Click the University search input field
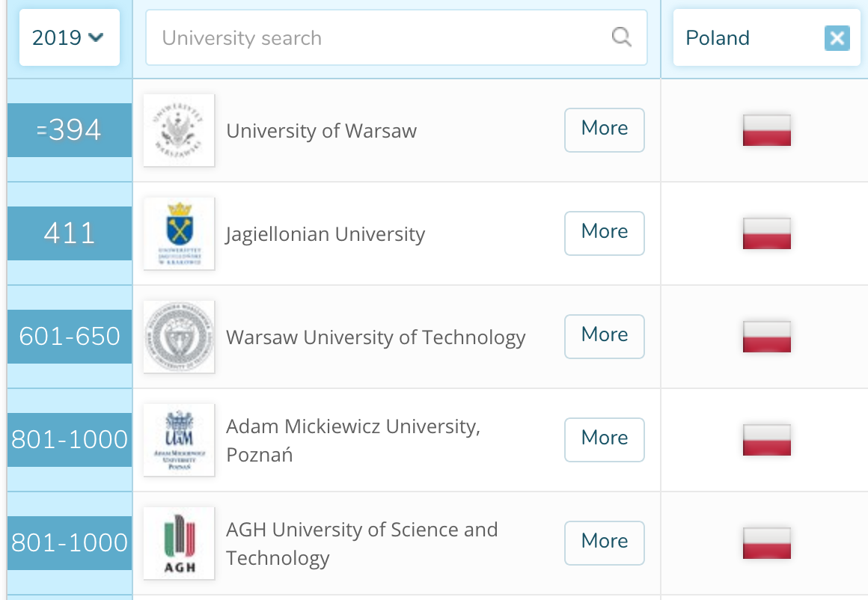Image resolution: width=868 pixels, height=600 pixels. point(397,37)
